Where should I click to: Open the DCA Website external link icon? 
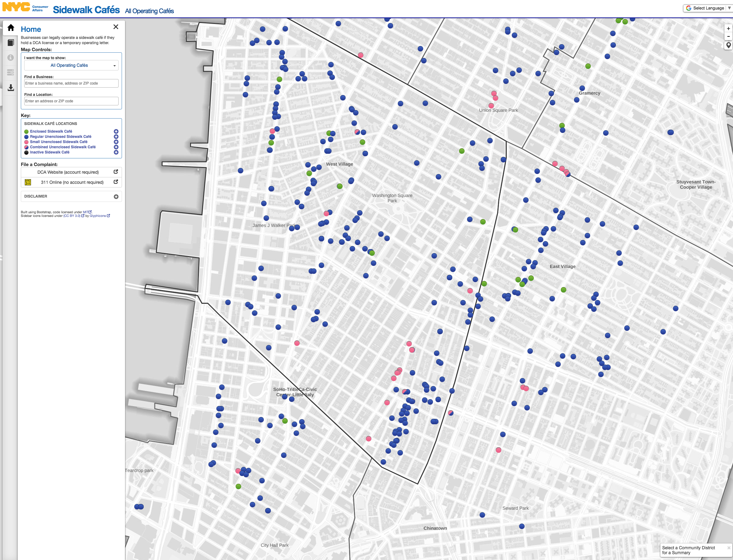(x=116, y=172)
